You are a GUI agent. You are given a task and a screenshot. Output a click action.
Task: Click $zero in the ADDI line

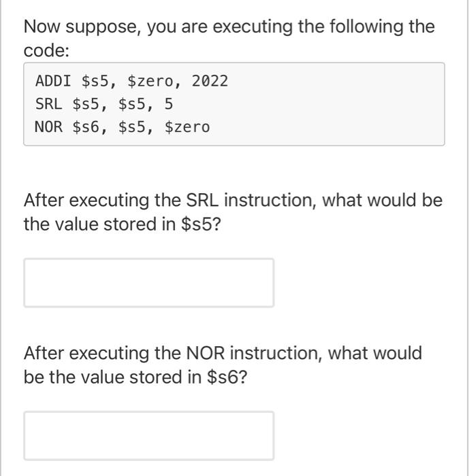point(155,82)
